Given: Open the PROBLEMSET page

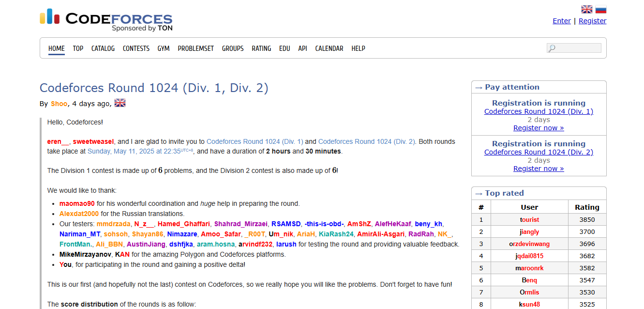Looking at the screenshot, I should [196, 48].
